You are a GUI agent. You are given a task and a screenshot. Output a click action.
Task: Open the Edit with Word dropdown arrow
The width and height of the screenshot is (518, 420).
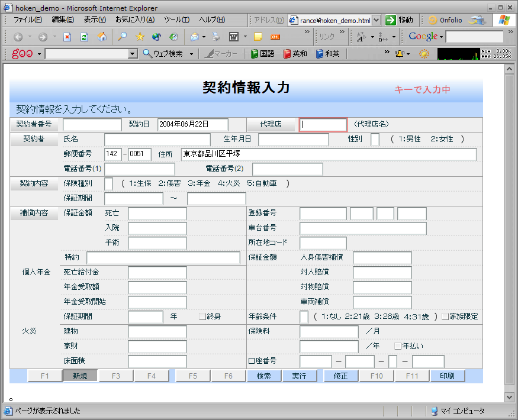pyautogui.click(x=245, y=37)
